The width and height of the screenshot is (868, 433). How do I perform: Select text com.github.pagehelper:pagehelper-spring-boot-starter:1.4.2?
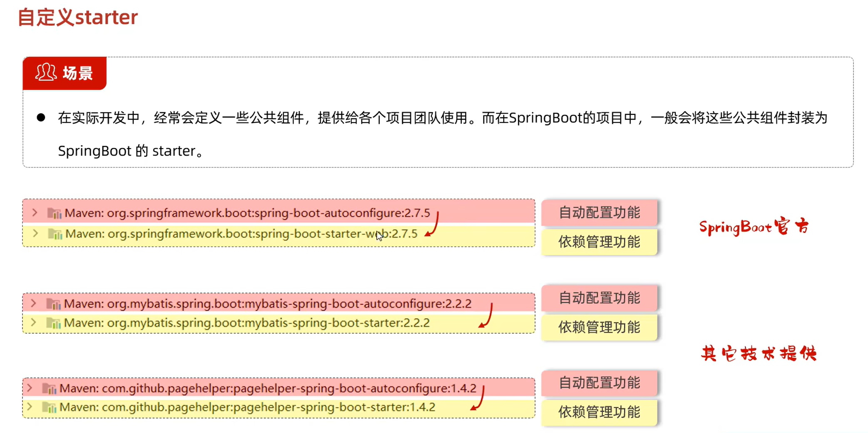tap(269, 407)
